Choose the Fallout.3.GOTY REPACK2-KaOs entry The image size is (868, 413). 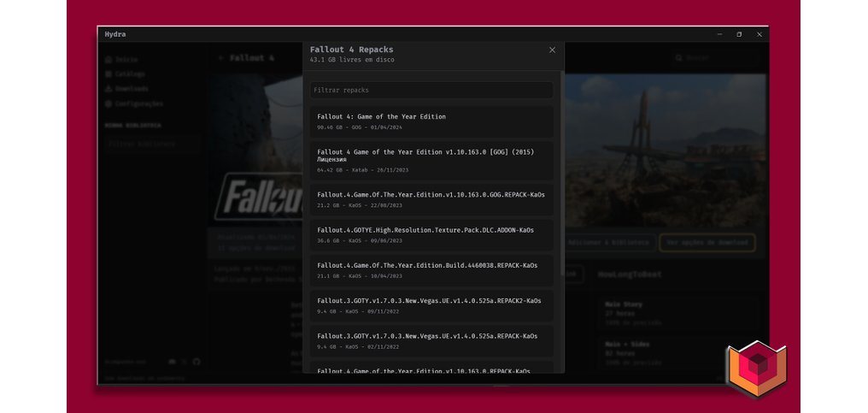[x=431, y=306]
